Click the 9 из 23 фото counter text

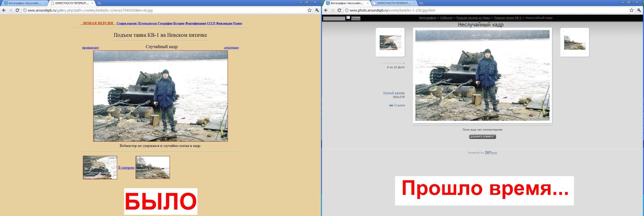click(396, 67)
